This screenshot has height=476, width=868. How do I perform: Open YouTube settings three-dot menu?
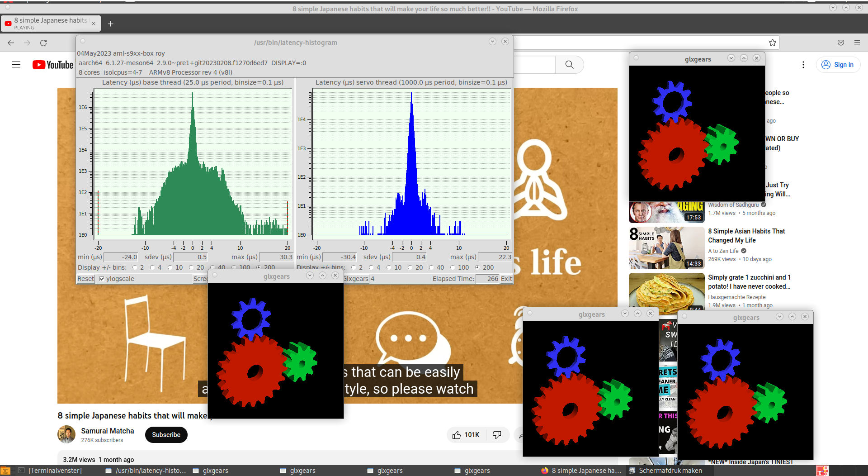(803, 65)
